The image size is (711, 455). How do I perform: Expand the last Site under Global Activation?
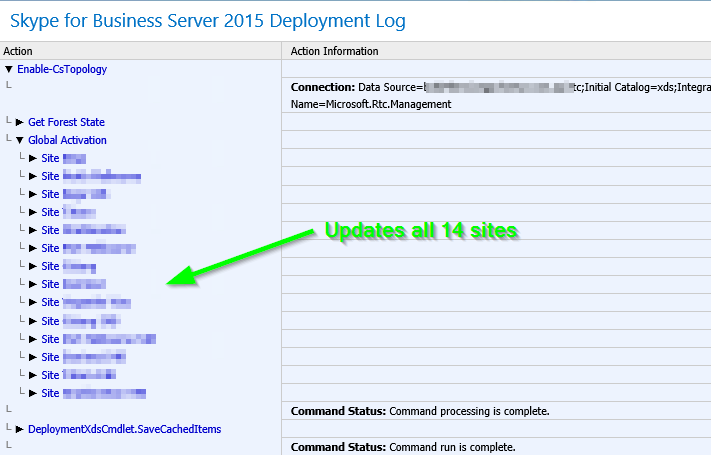tap(33, 393)
